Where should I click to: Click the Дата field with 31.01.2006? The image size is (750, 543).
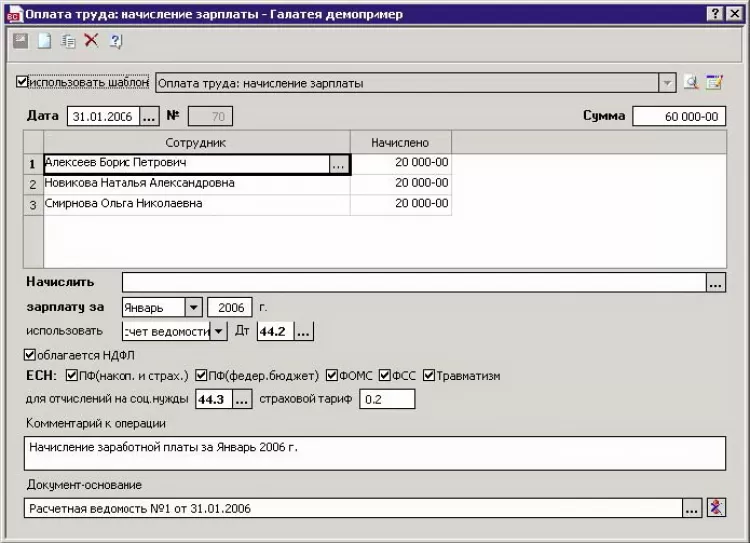coord(103,116)
